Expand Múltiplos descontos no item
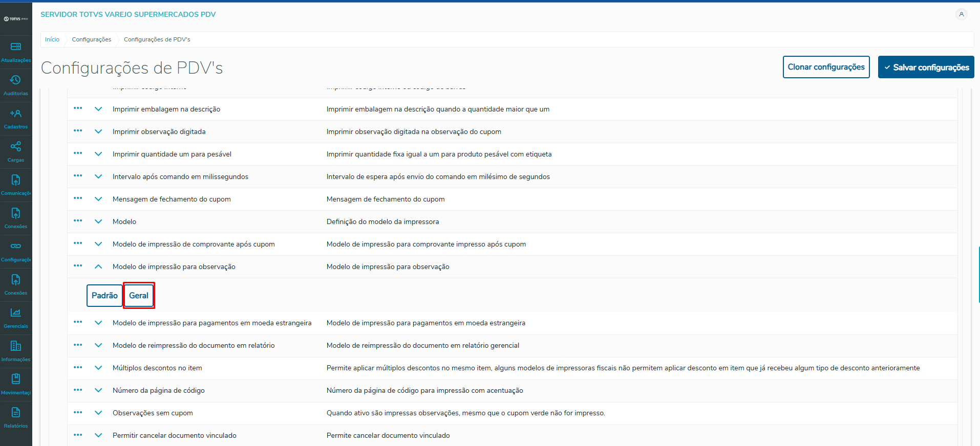Screen dimensions: 980x446 (x=98, y=368)
